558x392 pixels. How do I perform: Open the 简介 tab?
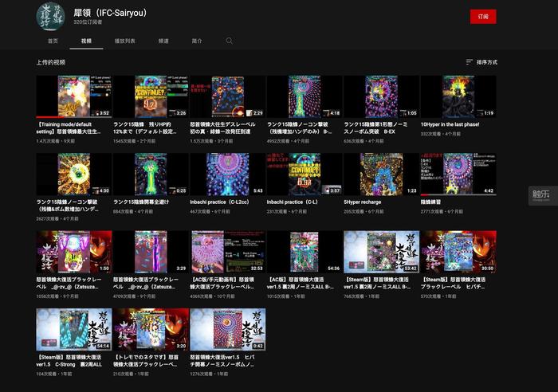tap(197, 41)
